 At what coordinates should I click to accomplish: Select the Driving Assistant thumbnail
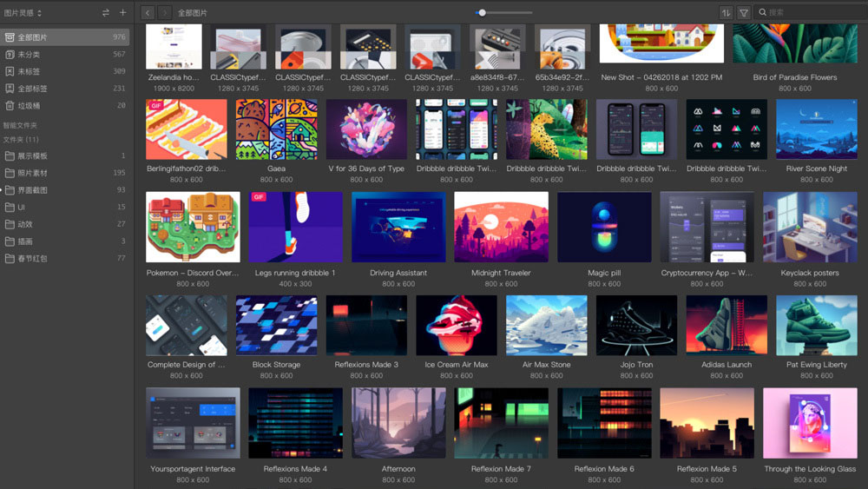[398, 227]
